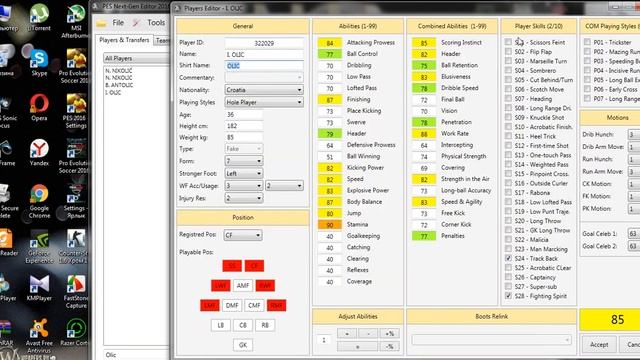The image size is (640, 360).
Task: Launch Google Chrome from the desktop
Action: click(39, 201)
